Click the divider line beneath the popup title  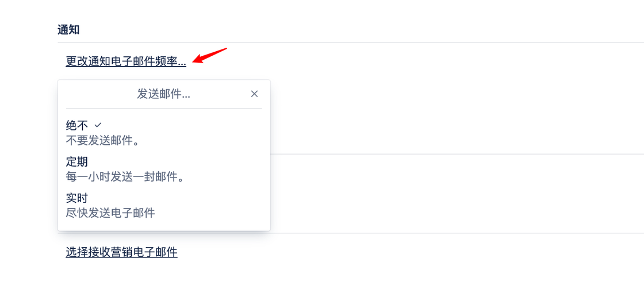(x=164, y=109)
